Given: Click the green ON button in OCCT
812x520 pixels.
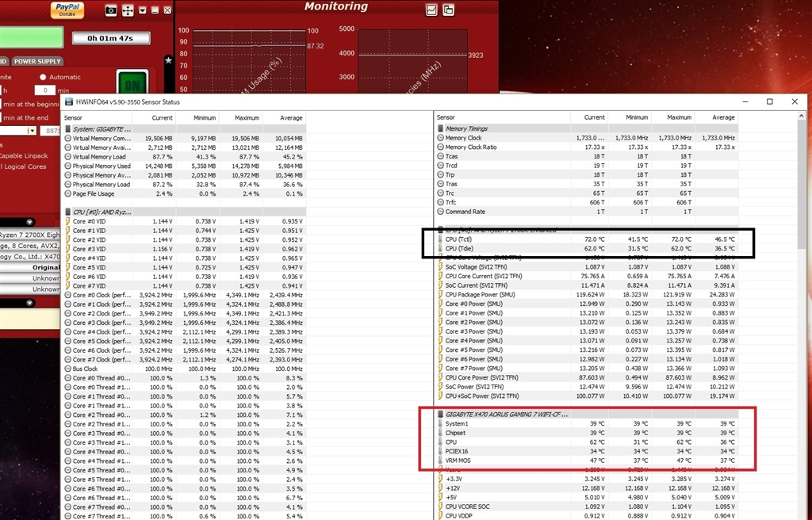Looking at the screenshot, I should coord(132,83).
